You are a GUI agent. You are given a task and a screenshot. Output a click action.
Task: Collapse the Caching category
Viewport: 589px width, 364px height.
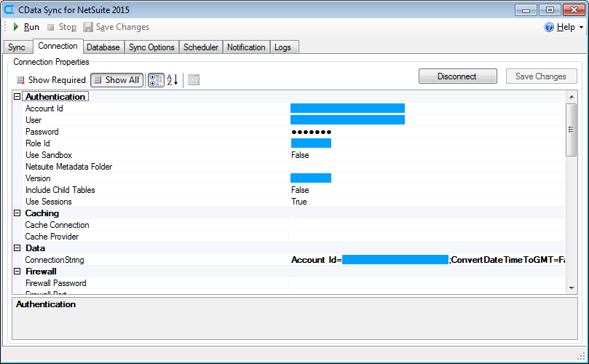pyautogui.click(x=17, y=213)
